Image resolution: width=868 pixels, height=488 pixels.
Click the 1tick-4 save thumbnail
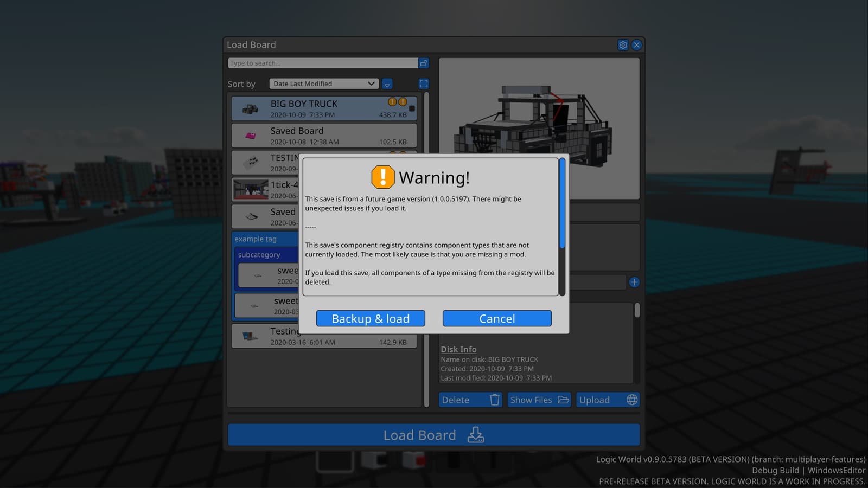click(x=251, y=189)
